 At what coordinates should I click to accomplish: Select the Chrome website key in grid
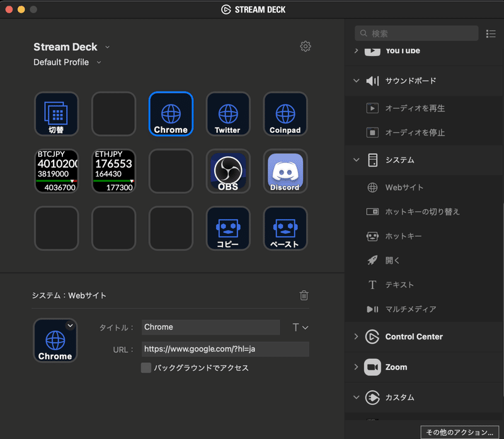171,114
